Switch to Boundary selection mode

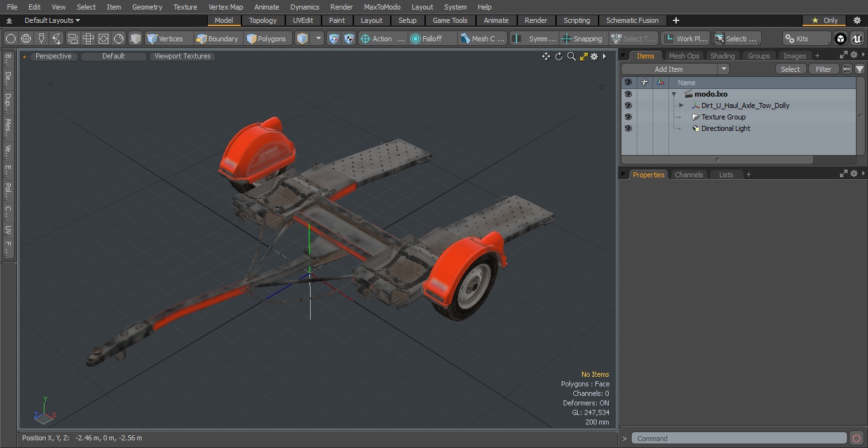[x=217, y=39]
